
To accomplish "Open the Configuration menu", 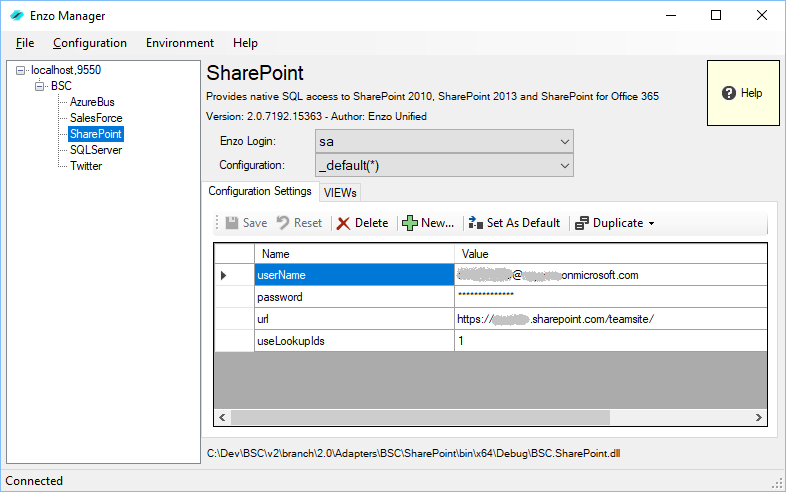I will [x=90, y=43].
